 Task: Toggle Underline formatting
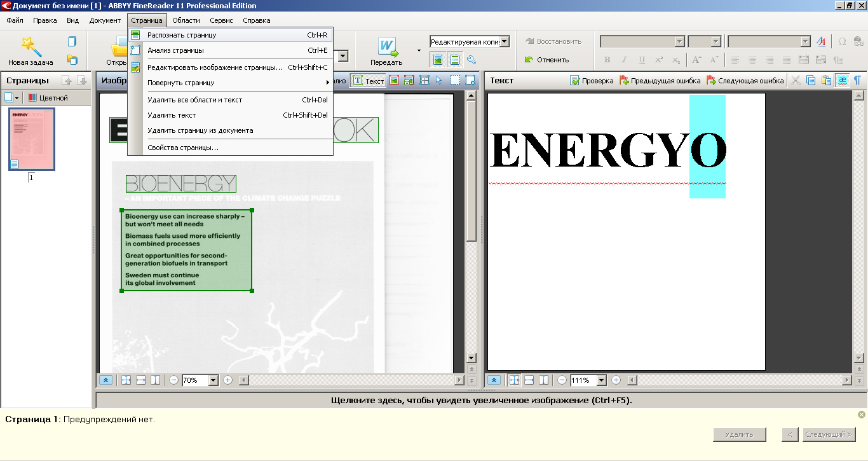pos(642,60)
